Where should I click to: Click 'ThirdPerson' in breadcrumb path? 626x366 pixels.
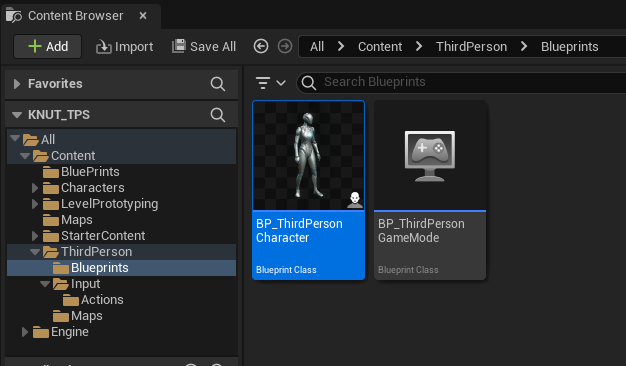click(x=471, y=47)
